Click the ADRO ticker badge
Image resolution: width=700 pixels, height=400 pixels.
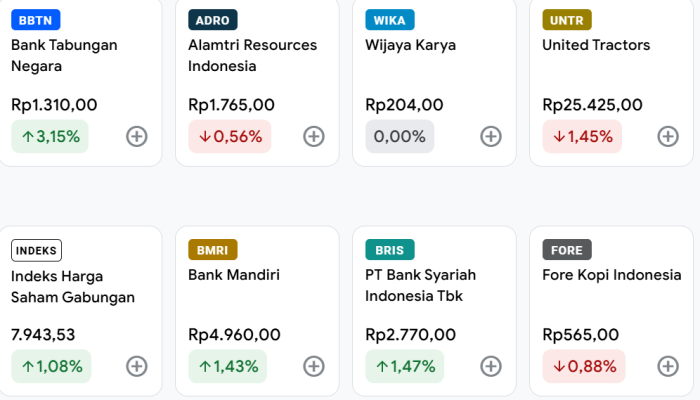point(212,20)
